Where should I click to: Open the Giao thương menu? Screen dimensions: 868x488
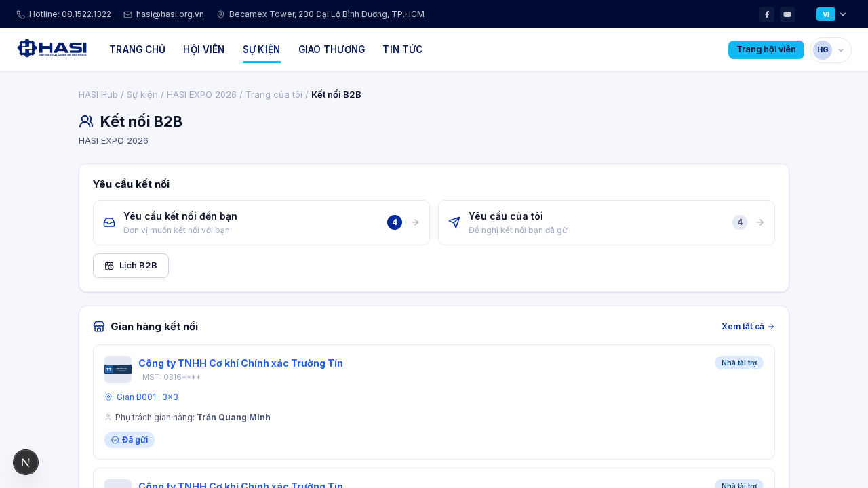tap(332, 49)
